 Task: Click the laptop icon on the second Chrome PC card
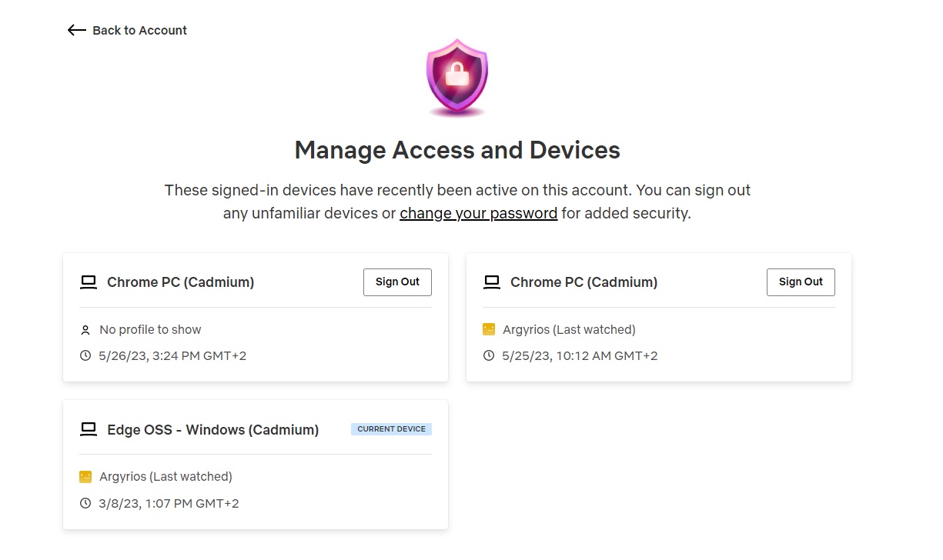(x=491, y=282)
